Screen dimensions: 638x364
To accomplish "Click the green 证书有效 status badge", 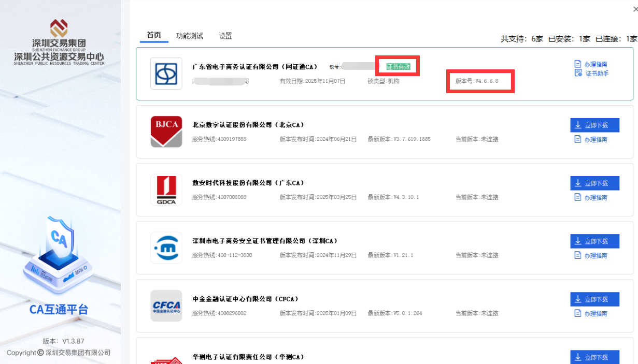I will (398, 66).
